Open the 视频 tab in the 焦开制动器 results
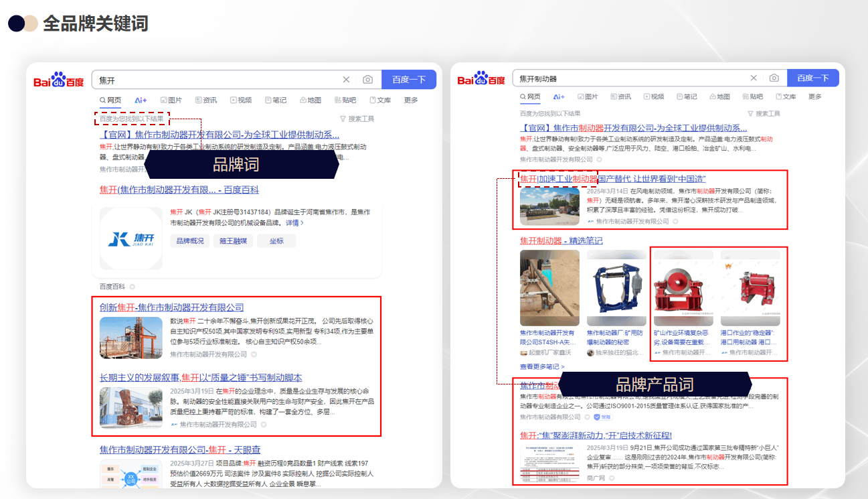Screen dimensions: 868x499 click(653, 97)
